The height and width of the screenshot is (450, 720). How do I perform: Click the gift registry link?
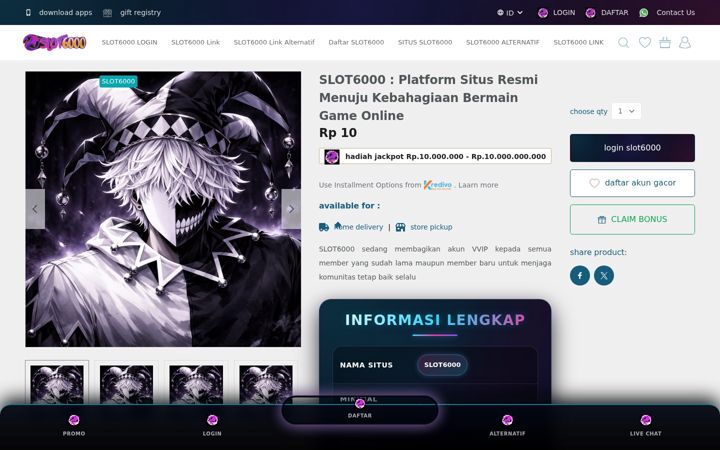(x=141, y=13)
